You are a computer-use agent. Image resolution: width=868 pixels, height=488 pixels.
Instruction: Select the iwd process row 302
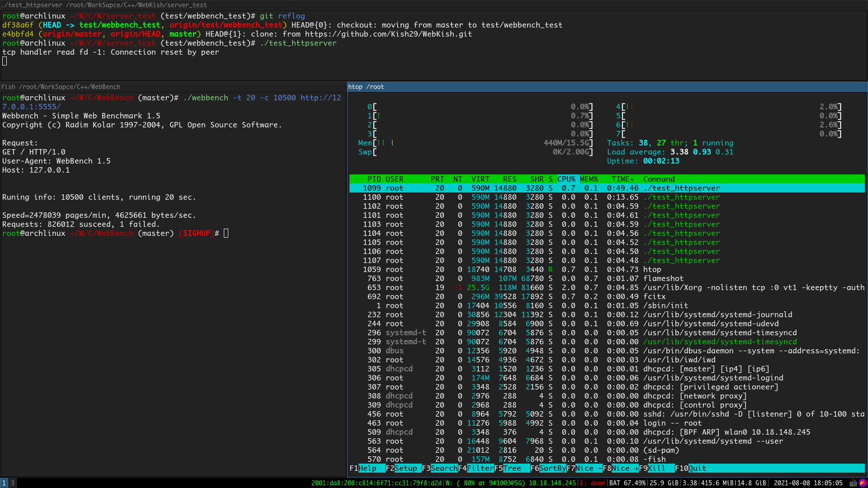coord(607,360)
